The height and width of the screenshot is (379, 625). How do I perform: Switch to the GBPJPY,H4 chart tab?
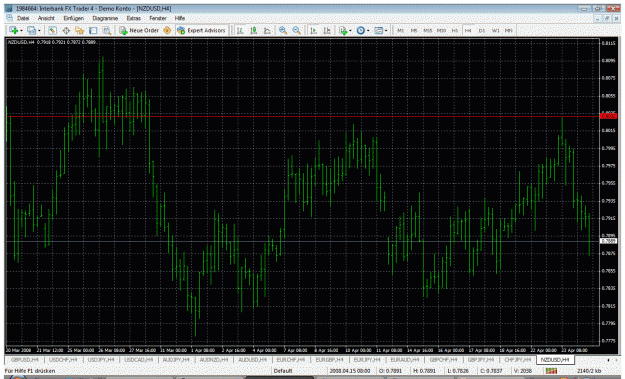(481, 359)
